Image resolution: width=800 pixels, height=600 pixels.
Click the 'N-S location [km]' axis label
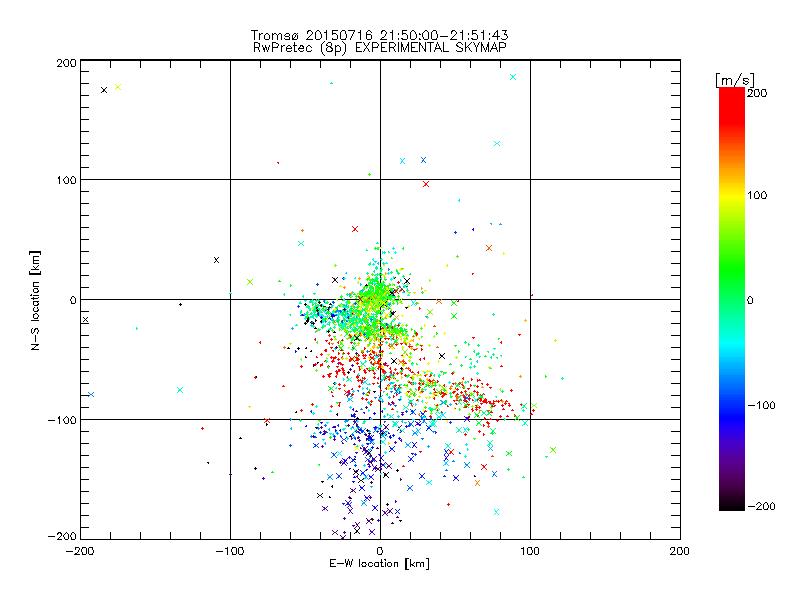click(x=35, y=300)
